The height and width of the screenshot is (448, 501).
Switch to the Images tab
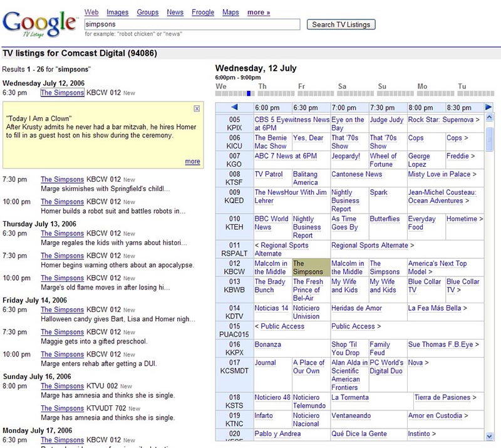[x=117, y=13]
